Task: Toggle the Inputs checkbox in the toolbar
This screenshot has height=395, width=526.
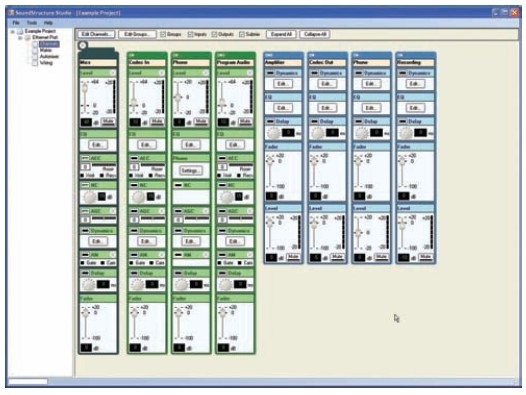Action: (191, 34)
